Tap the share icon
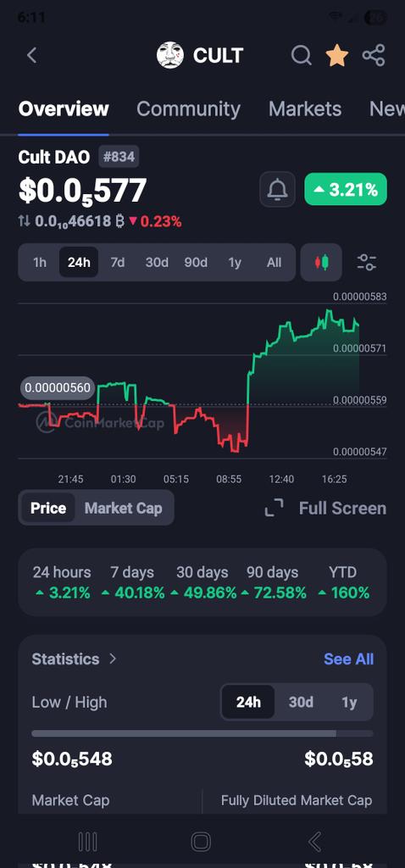 click(374, 55)
